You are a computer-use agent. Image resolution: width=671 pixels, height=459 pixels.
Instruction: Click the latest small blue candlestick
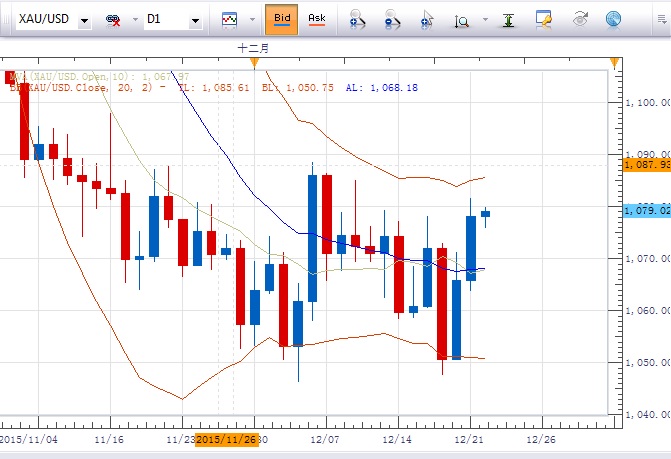click(x=485, y=214)
